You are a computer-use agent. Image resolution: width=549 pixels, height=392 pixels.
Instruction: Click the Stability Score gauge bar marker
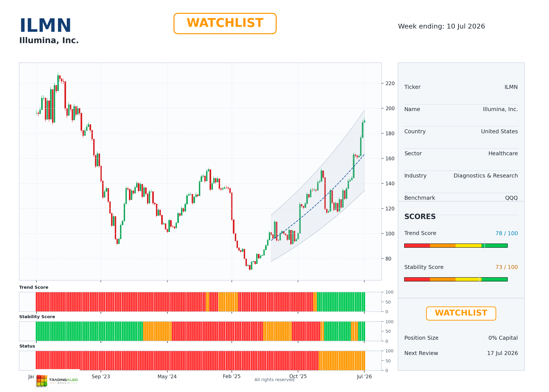click(479, 279)
